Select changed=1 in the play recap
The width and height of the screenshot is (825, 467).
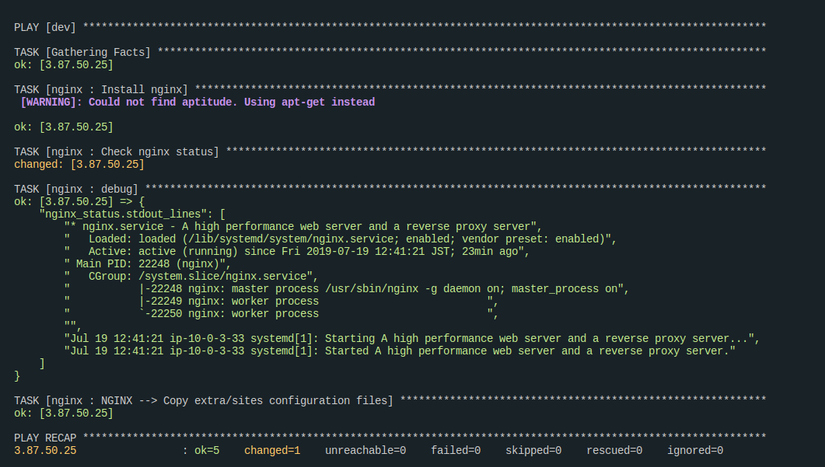click(272, 451)
